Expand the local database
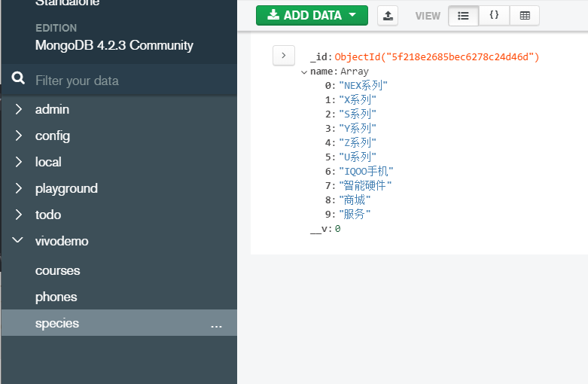This screenshot has width=588, height=384. click(x=18, y=162)
